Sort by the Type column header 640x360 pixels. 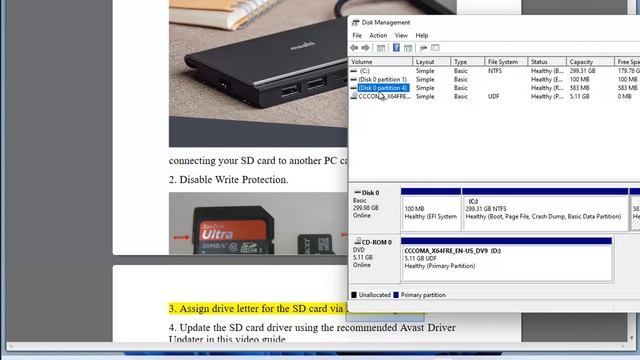pos(467,62)
